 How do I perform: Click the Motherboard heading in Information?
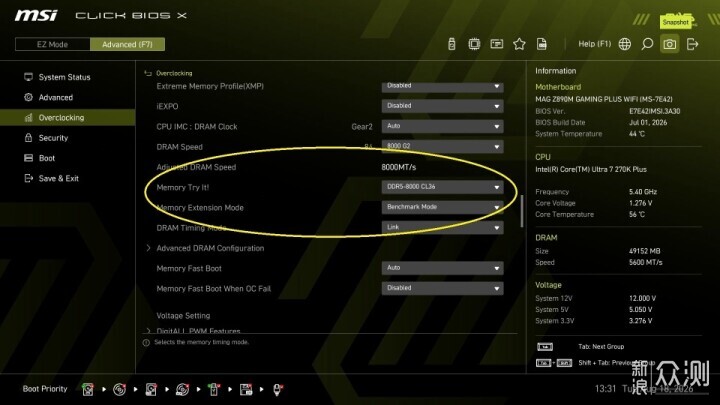click(x=558, y=87)
